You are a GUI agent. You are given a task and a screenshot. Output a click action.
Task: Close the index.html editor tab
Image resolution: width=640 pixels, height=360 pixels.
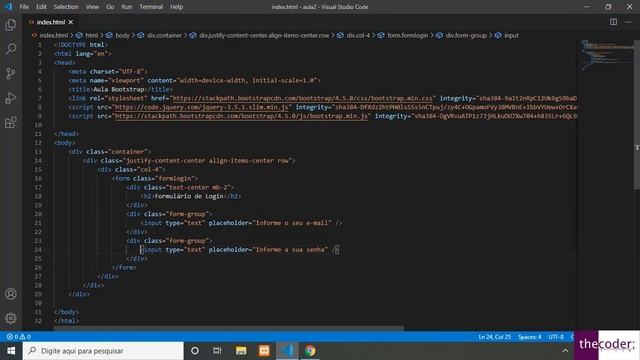click(71, 22)
